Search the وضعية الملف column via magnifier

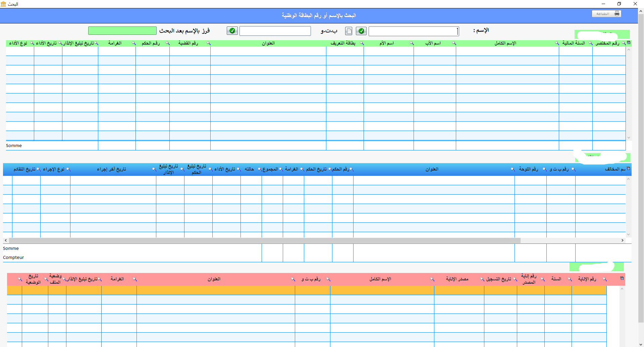pyautogui.click(x=64, y=279)
